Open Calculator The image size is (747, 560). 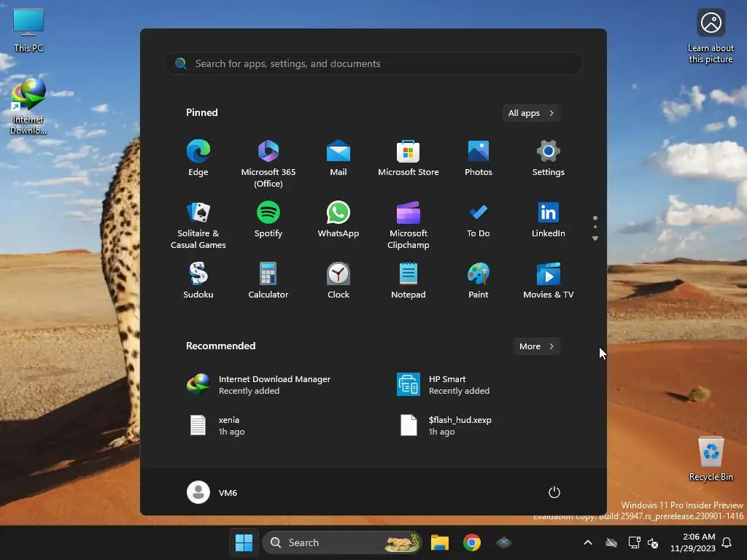click(x=268, y=281)
